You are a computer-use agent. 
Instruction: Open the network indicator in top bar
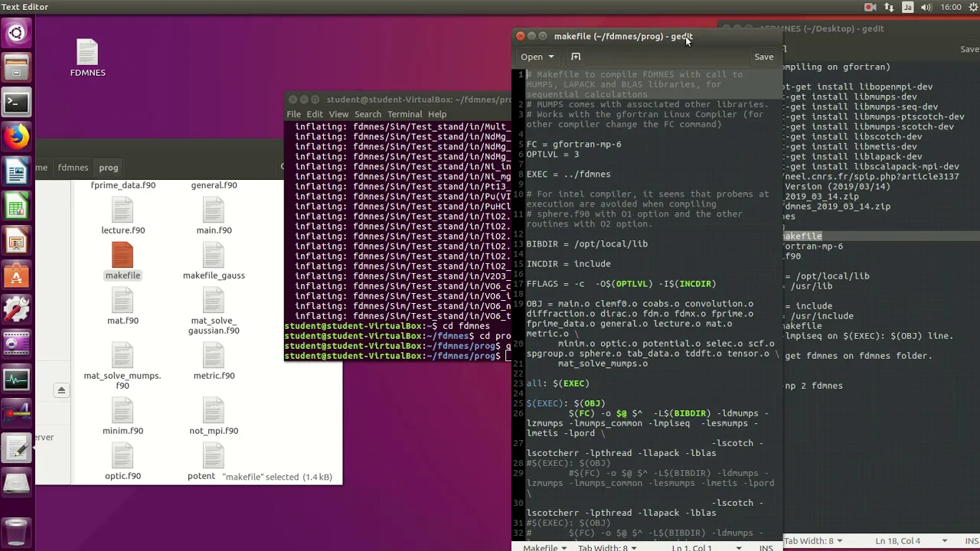pos(890,7)
